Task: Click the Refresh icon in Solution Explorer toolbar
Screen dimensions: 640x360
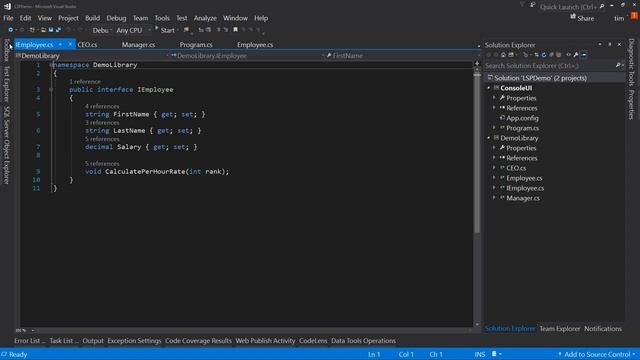Action: point(544,55)
